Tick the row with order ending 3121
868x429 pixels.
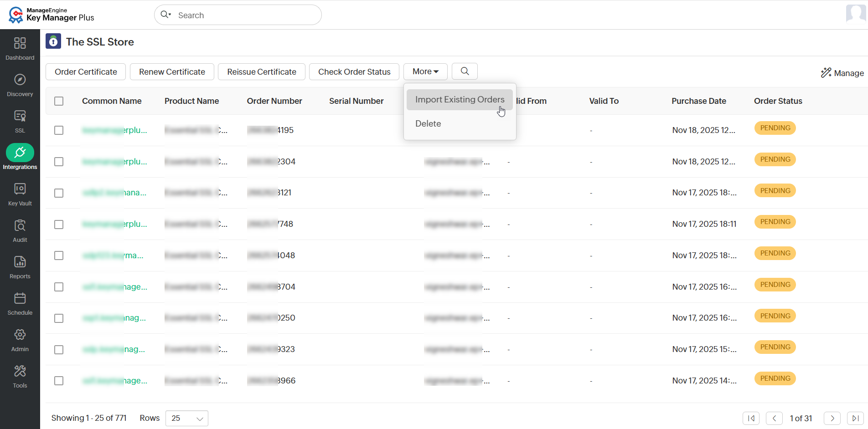pyautogui.click(x=59, y=193)
